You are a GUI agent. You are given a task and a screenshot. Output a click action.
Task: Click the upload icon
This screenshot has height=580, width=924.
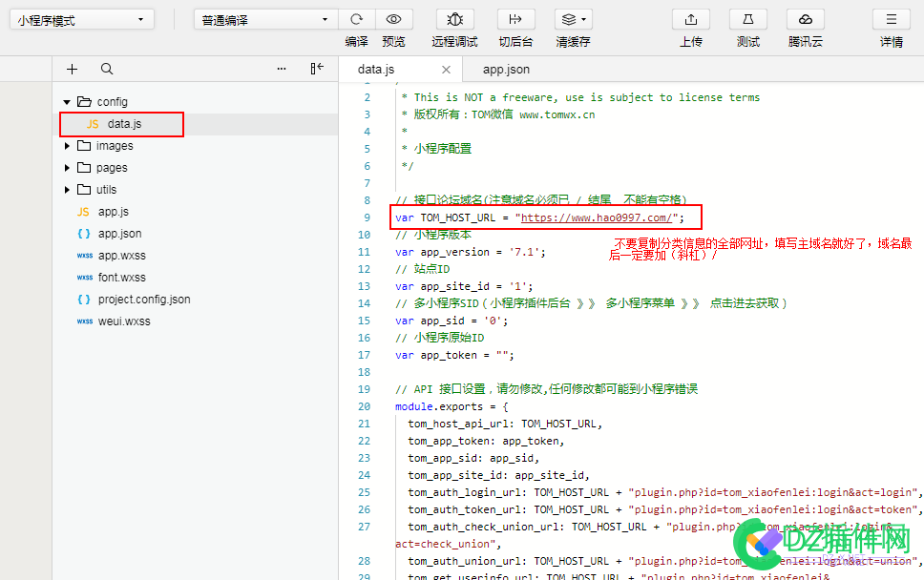691,19
